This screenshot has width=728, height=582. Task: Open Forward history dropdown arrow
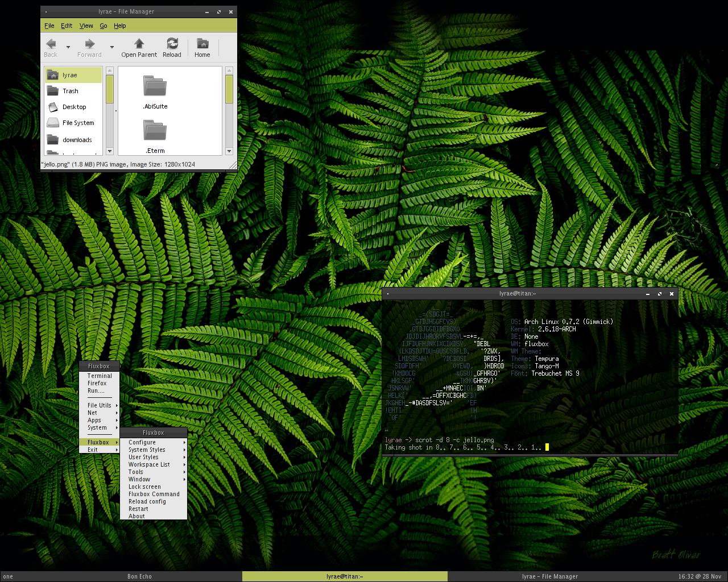click(x=112, y=47)
